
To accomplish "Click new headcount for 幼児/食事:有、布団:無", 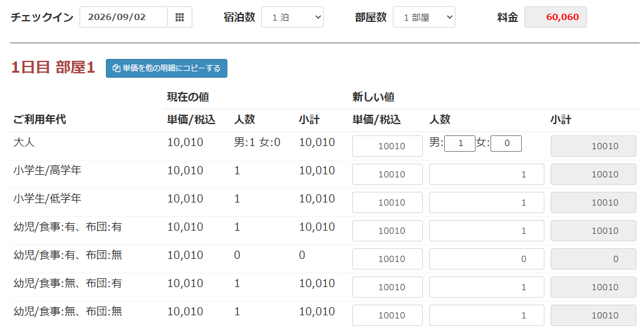I will coord(487,259).
